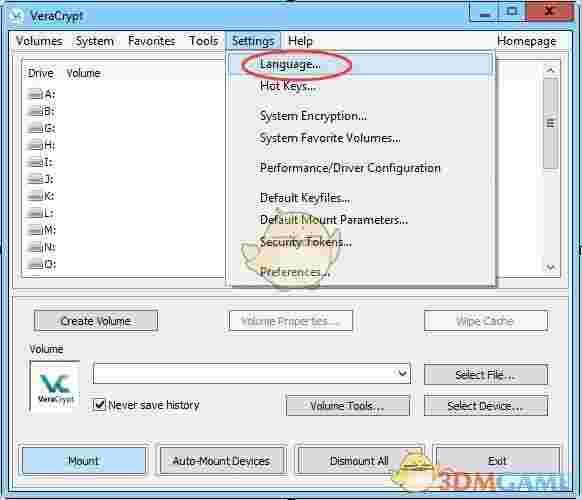
Task: Click the drive list scrollbar thumb
Action: click(551, 123)
